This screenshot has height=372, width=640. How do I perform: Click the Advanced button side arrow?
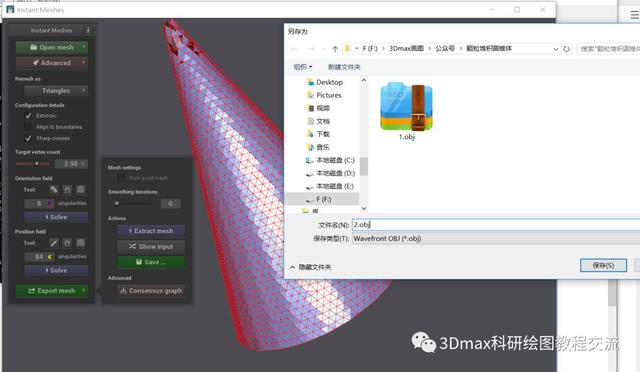coord(84,63)
